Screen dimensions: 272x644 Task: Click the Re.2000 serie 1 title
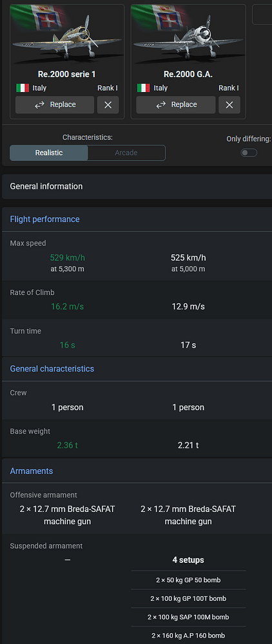(67, 74)
